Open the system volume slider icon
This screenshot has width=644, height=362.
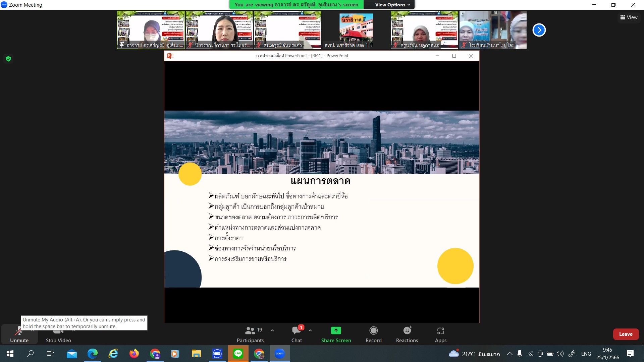(x=560, y=354)
